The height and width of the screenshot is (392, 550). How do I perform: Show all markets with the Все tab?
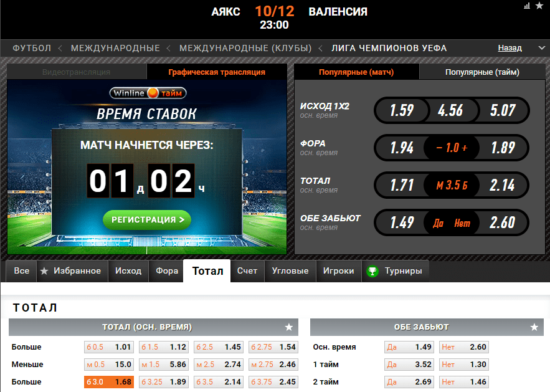(21, 271)
